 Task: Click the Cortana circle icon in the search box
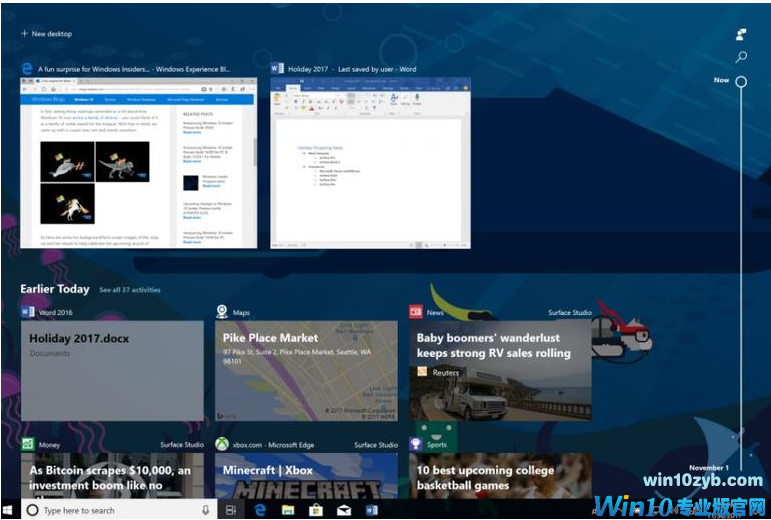pyautogui.click(x=32, y=510)
